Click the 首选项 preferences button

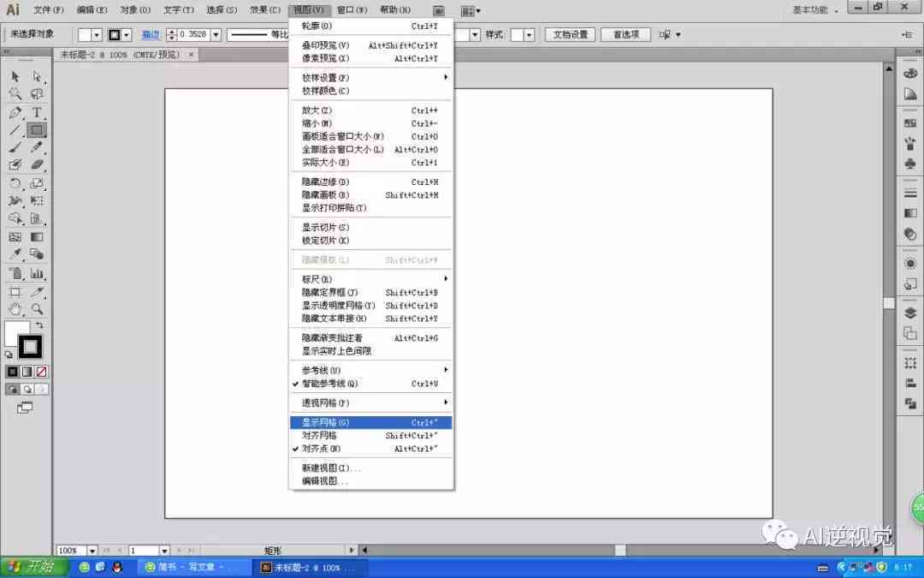click(x=625, y=35)
